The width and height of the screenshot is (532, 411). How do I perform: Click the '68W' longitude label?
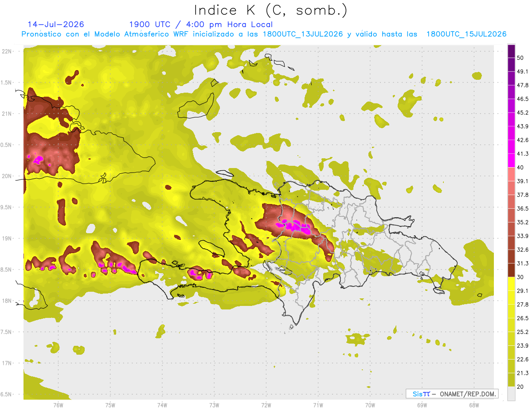click(474, 405)
